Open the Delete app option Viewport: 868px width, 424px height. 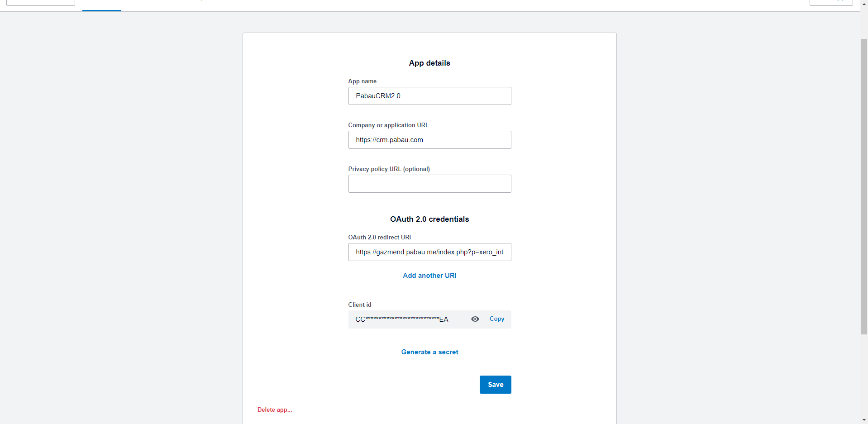[x=275, y=410]
